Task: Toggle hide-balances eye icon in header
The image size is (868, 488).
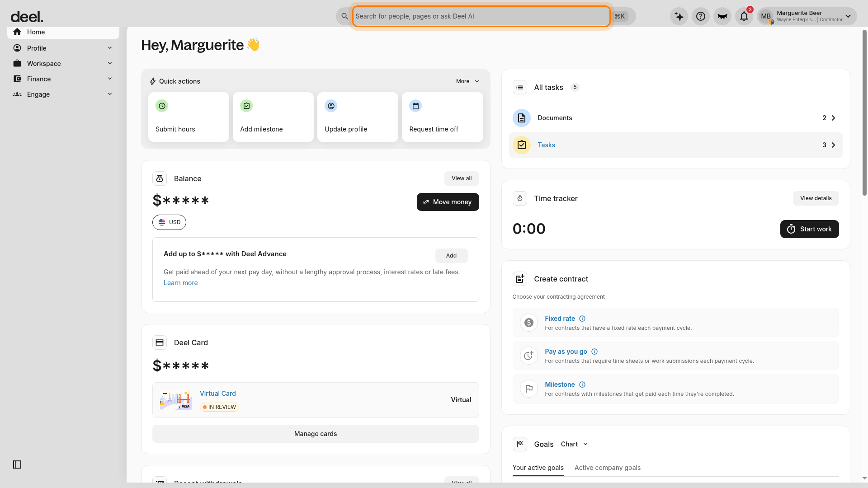Action: [722, 16]
